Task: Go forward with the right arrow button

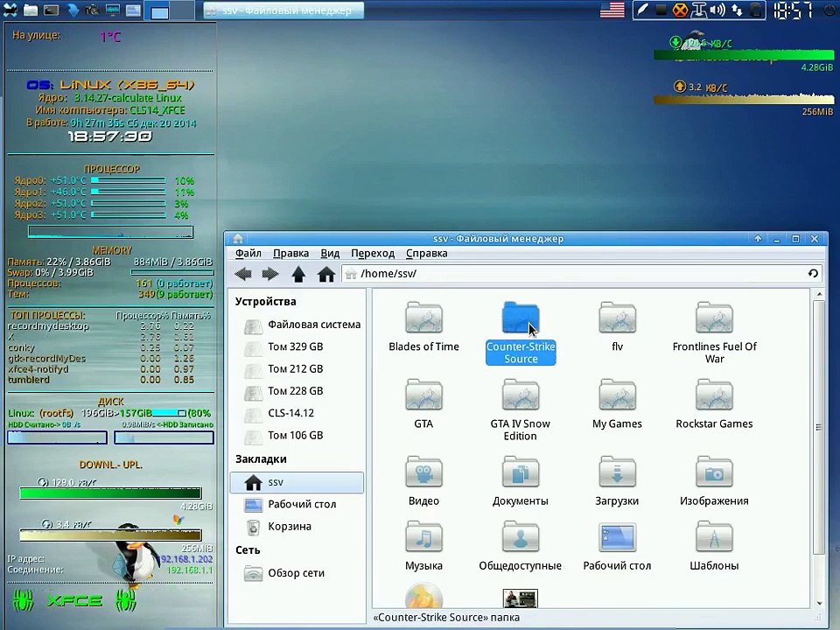Action: [x=270, y=274]
